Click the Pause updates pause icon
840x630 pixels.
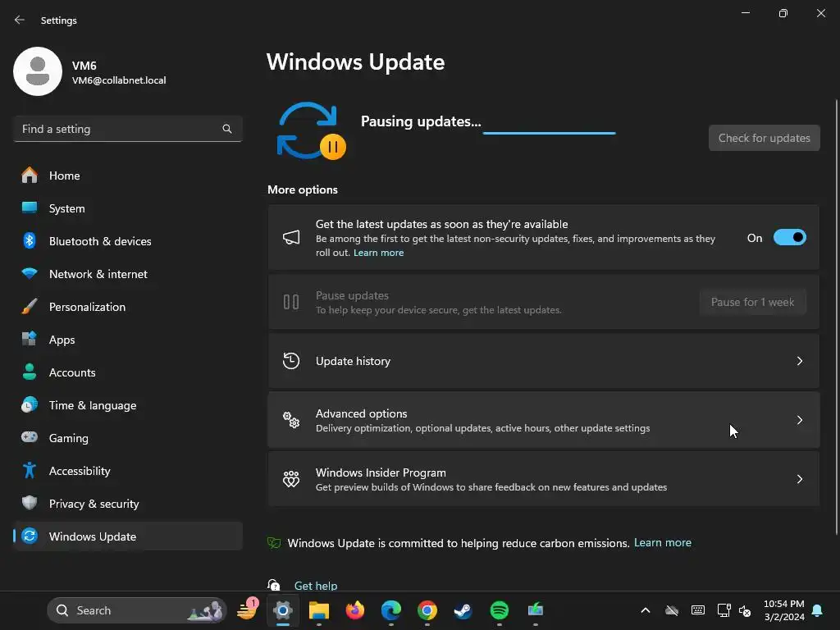click(x=291, y=302)
